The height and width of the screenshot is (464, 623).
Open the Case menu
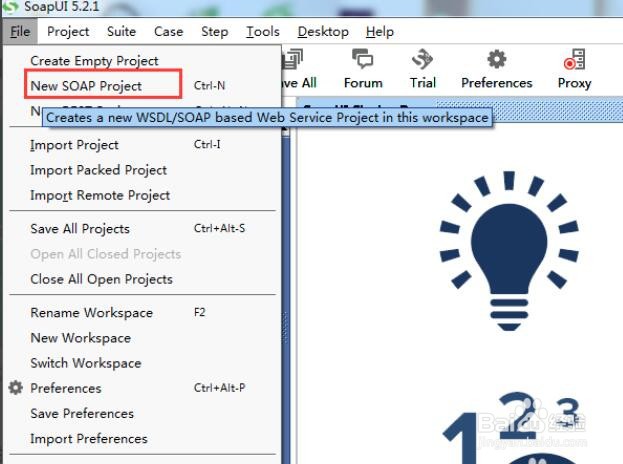point(168,31)
